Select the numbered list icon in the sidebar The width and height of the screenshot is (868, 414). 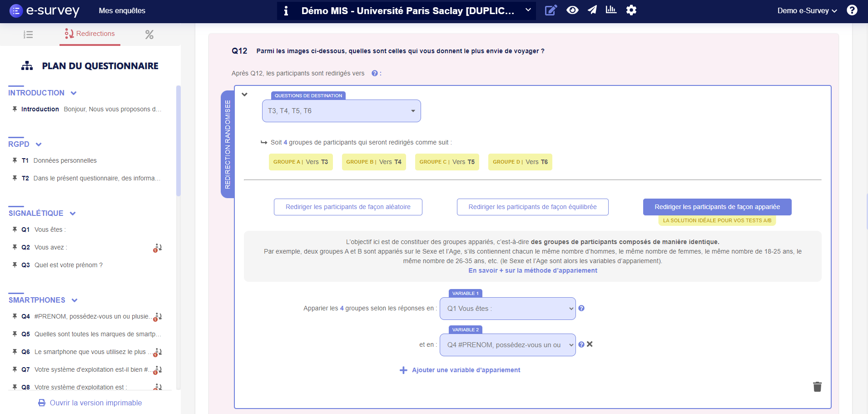coord(28,34)
